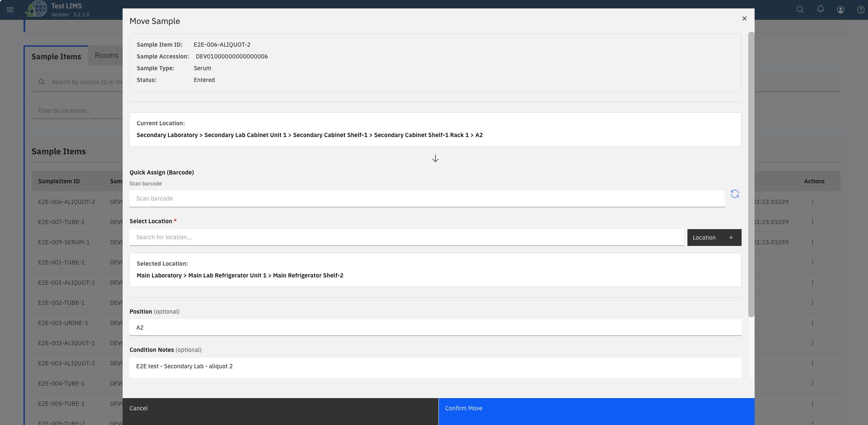868x425 pixels.
Task: Open actions menu for E2E-002-TUBE-1
Action: [x=812, y=303]
